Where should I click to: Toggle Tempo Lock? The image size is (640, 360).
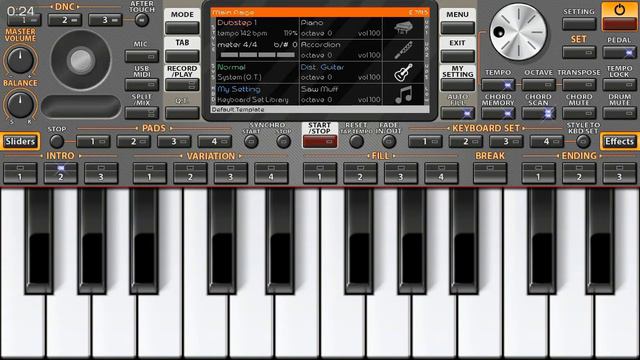619,85
